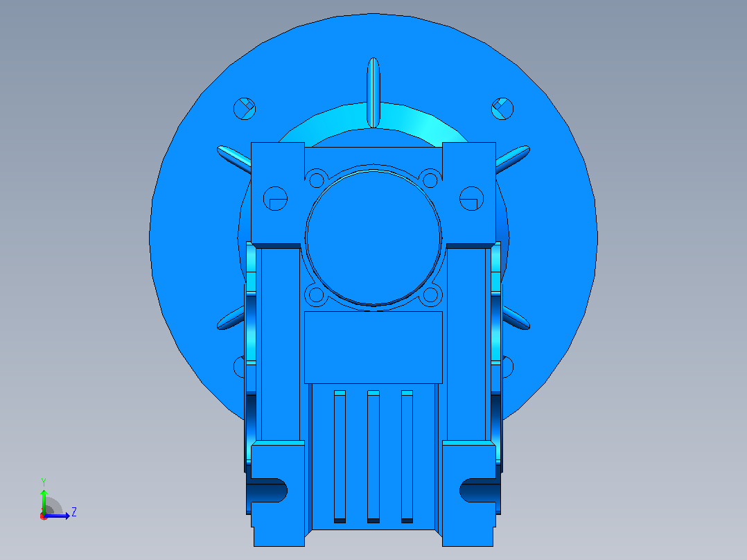Screen dimensions: 747x560
Task: Select the large circular bore face on the housing
Action: coord(373,237)
